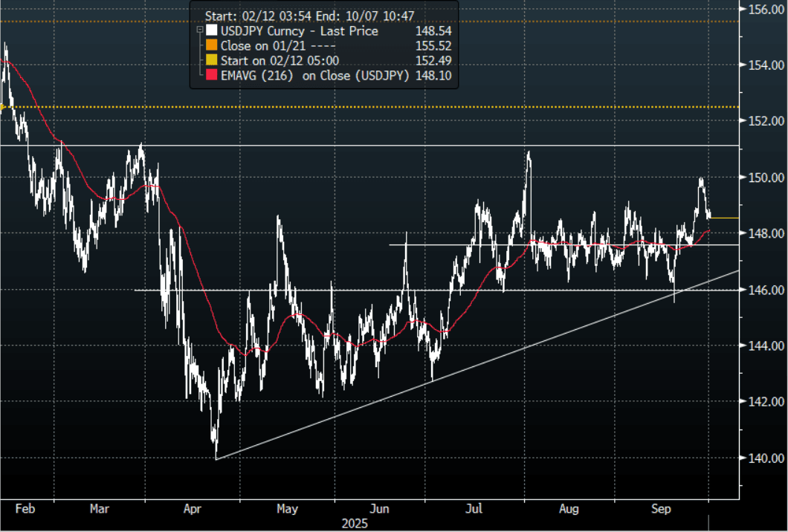Select the yellow Start on 02/12 swatch
This screenshot has width=788, height=532.
click(x=213, y=61)
